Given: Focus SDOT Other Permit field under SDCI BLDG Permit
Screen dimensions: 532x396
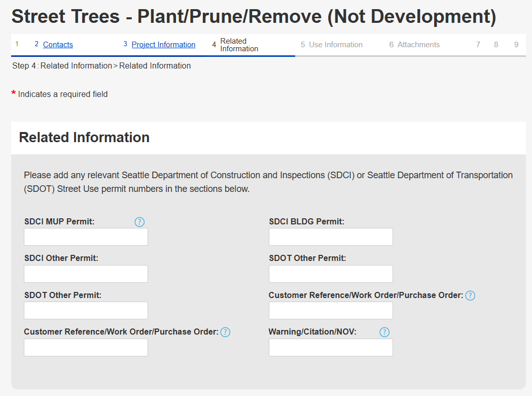Looking at the screenshot, I should [x=331, y=274].
